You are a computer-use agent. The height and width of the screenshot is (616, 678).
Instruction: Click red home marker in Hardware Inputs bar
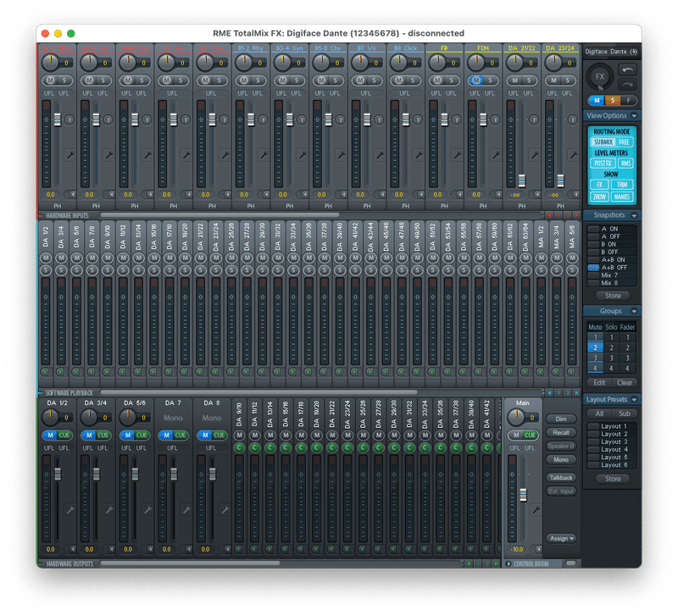point(549,215)
